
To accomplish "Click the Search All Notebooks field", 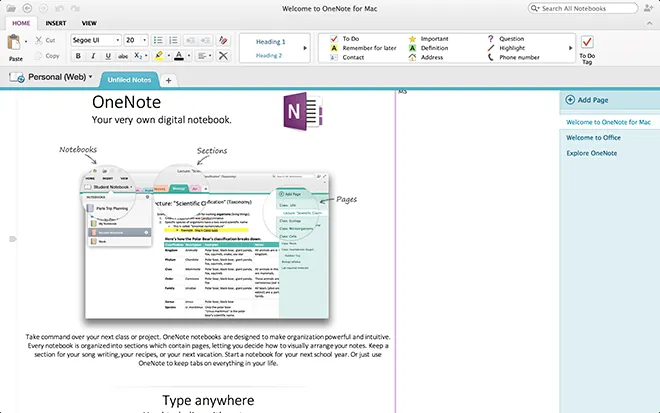I will [583, 8].
